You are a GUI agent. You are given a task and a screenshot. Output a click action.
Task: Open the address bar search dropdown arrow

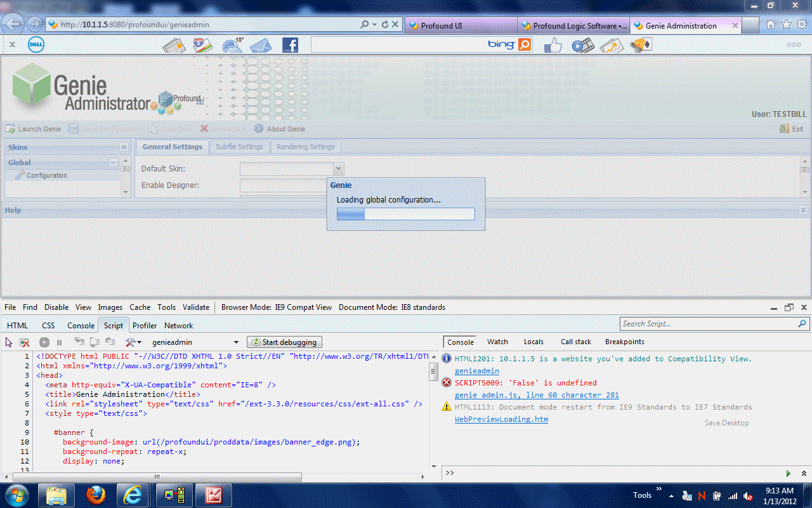click(374, 25)
